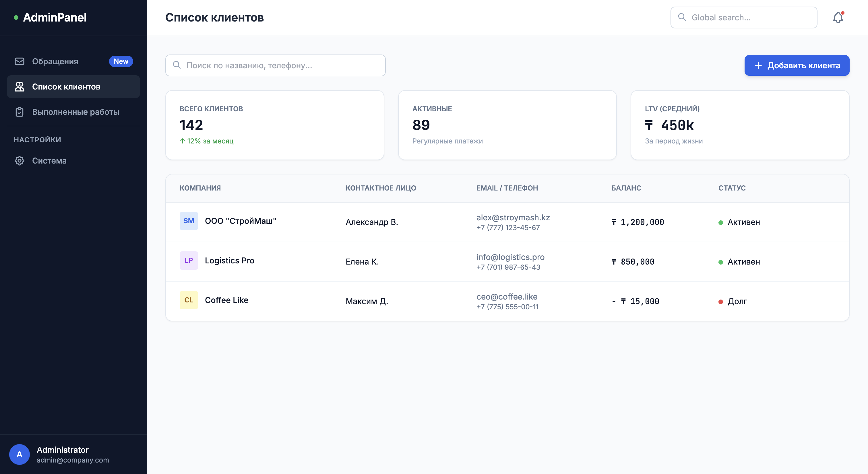
Task: Click the gear icon next to Система
Action: click(x=20, y=161)
